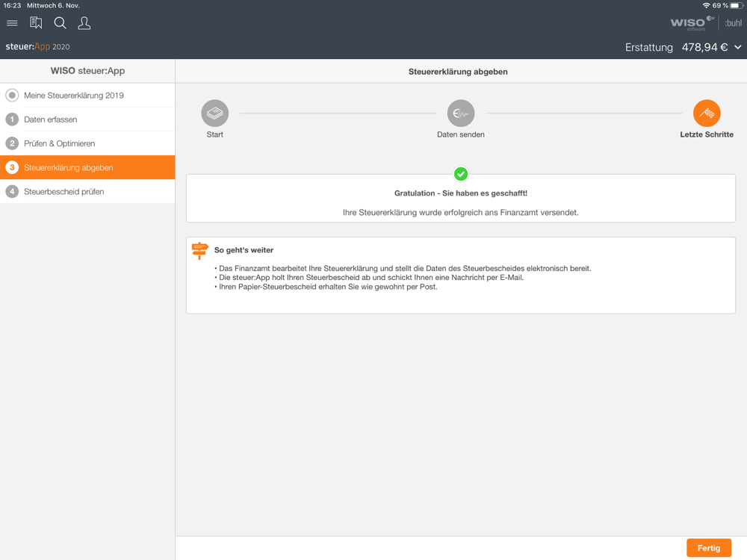Click the Letzte Schritte flag icon
The width and height of the screenshot is (747, 560).
coord(707,113)
